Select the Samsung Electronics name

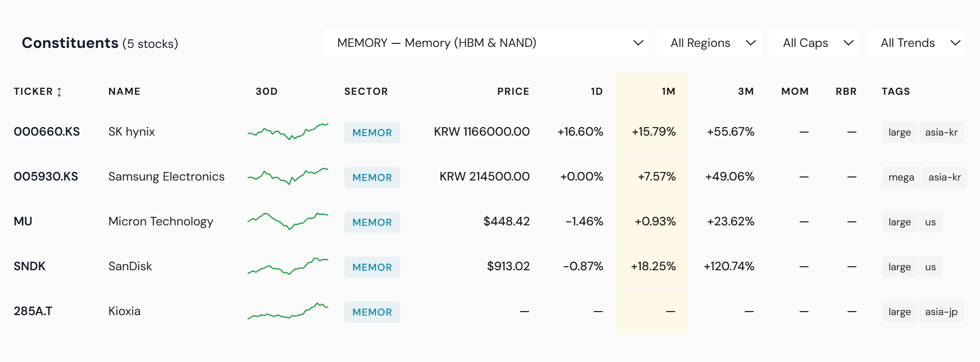[166, 176]
